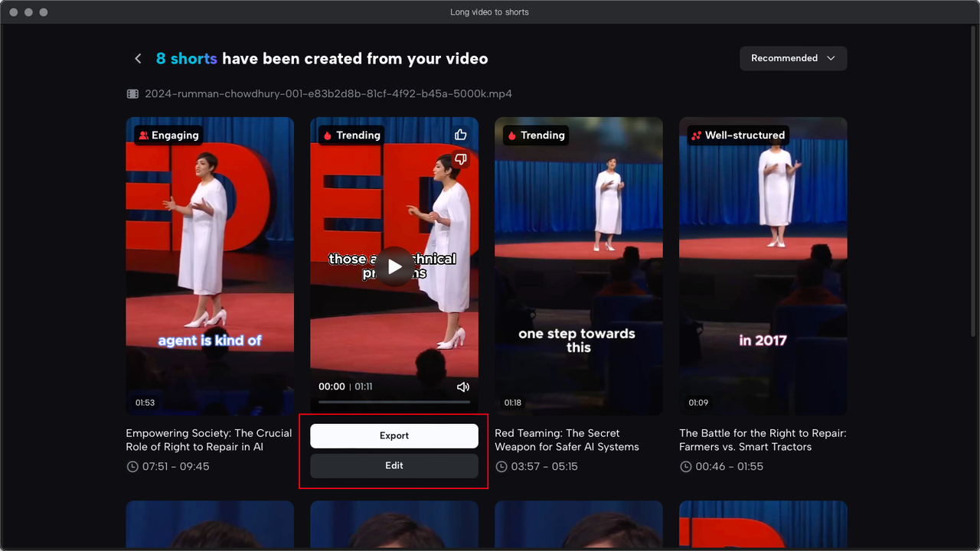Viewport: 980px width, 551px height.
Task: Click the clock icon beside 03:57 - 05:15
Action: click(x=501, y=467)
